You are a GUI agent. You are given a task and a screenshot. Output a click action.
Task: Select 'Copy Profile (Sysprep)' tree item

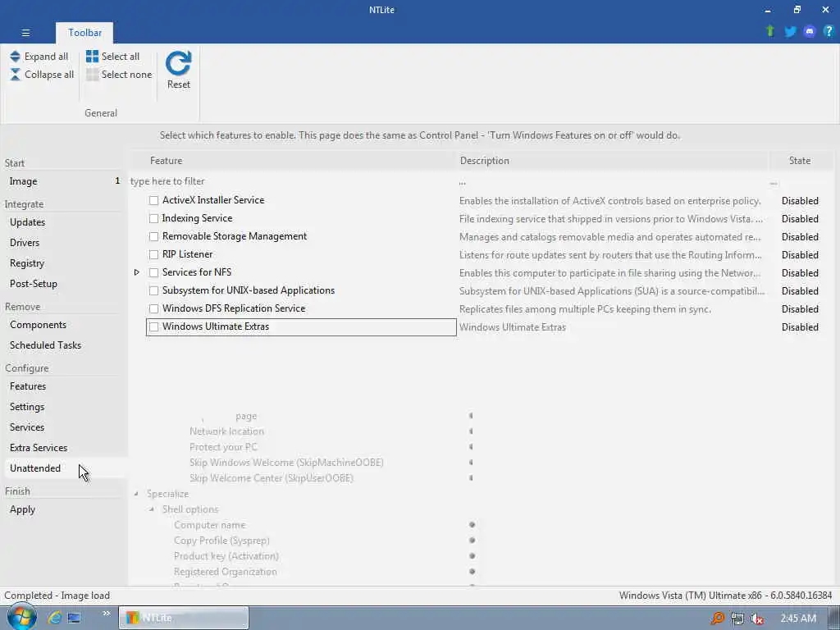pos(221,541)
